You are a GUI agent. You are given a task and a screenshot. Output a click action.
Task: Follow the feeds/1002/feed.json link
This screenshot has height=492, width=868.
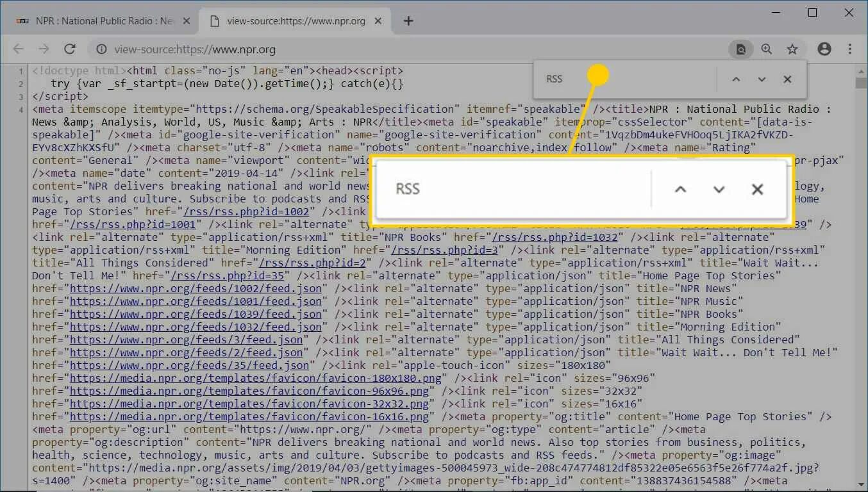click(x=196, y=288)
